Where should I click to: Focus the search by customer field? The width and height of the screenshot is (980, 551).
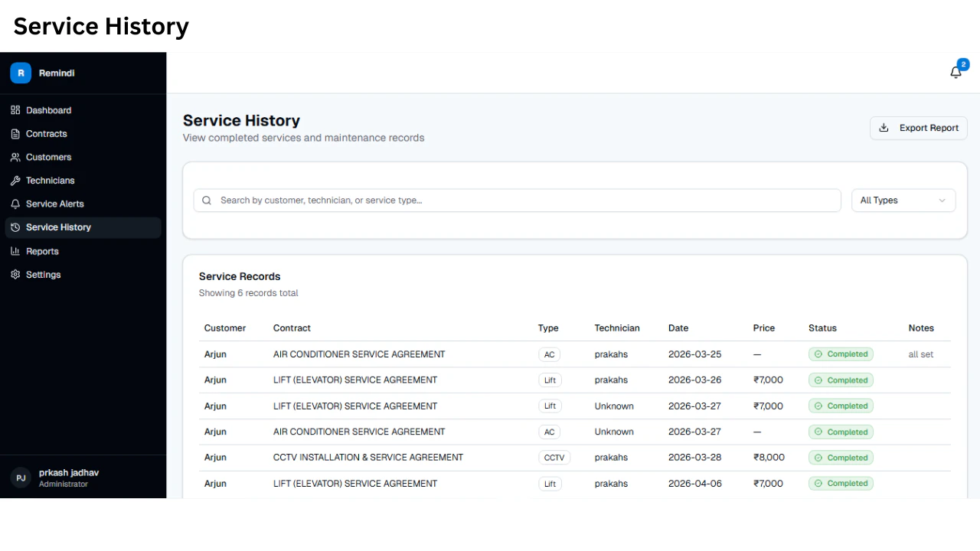coord(518,201)
